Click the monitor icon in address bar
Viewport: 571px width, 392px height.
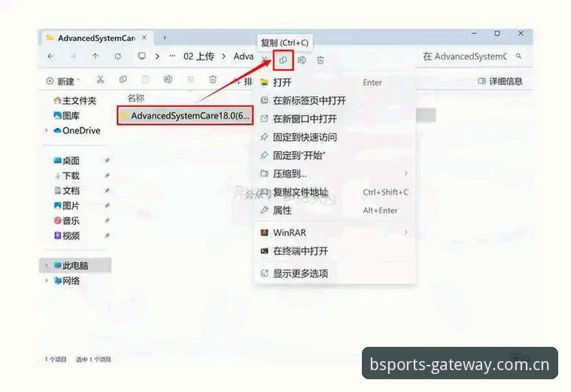click(141, 56)
